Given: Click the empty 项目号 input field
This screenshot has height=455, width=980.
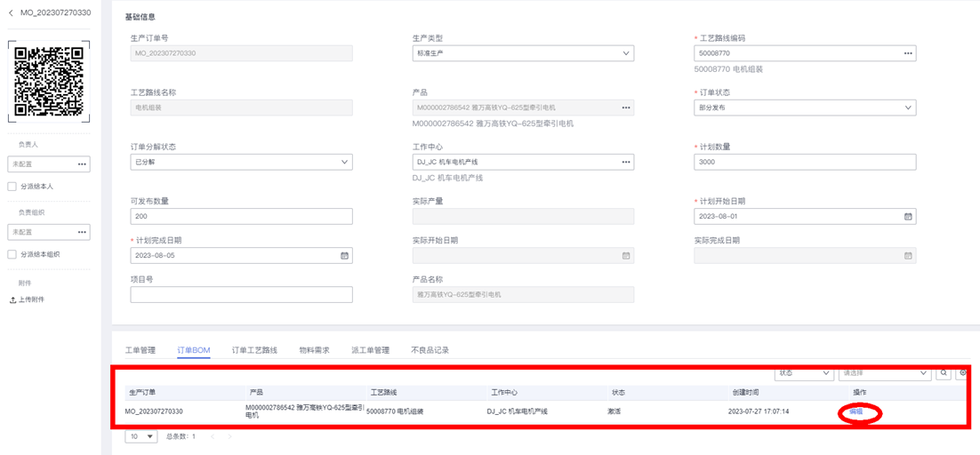Looking at the screenshot, I should click(241, 295).
